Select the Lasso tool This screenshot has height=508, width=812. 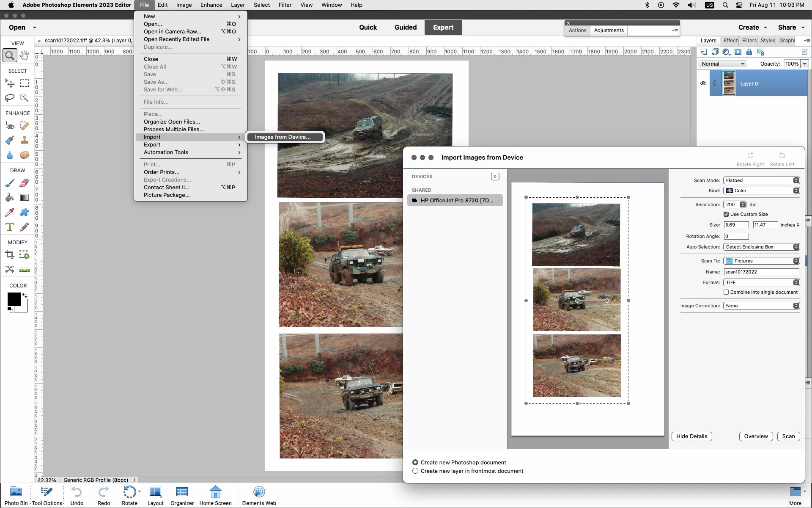point(10,98)
